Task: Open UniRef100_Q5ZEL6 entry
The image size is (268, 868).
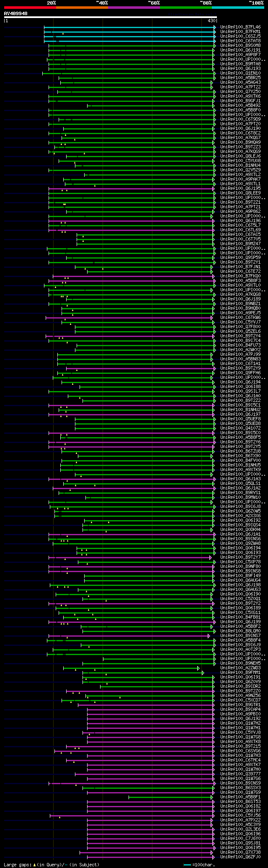Action: point(240,332)
